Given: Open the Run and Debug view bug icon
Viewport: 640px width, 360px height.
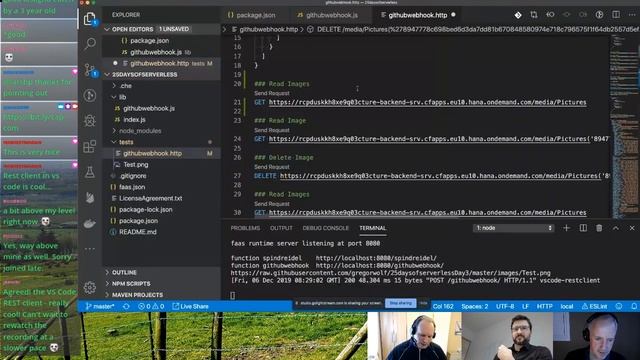Looking at the screenshot, I should point(90,121).
